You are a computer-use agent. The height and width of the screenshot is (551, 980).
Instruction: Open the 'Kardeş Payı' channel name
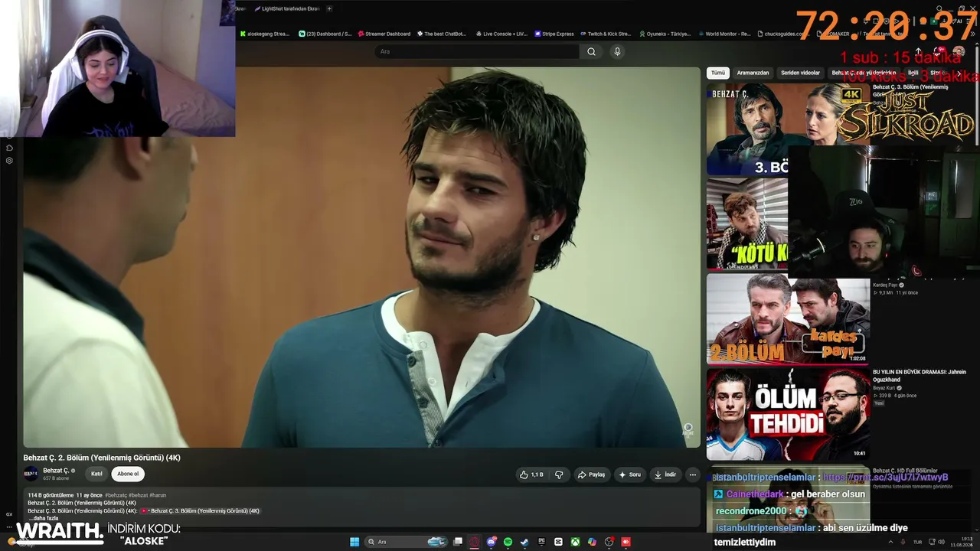click(x=886, y=285)
